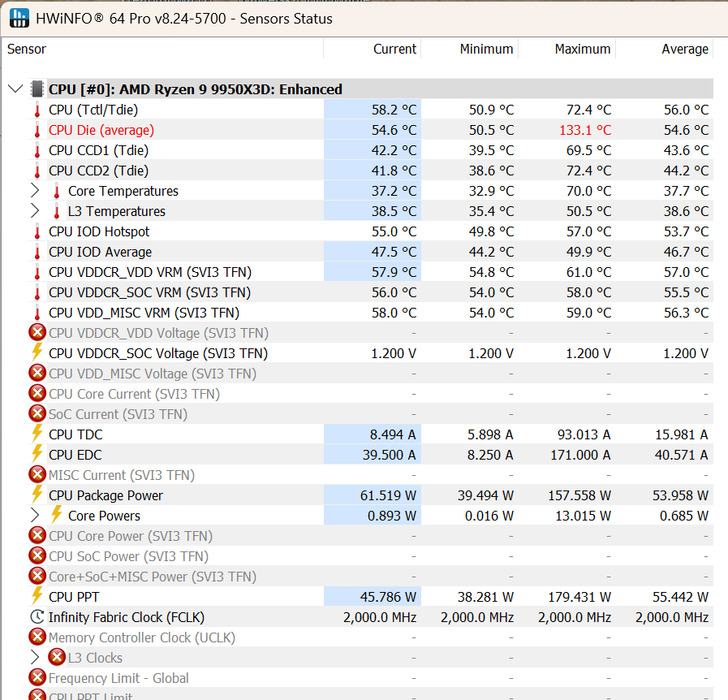Click the red X icon beside CPU Core Current
Screen dimensions: 728x700
37,394
